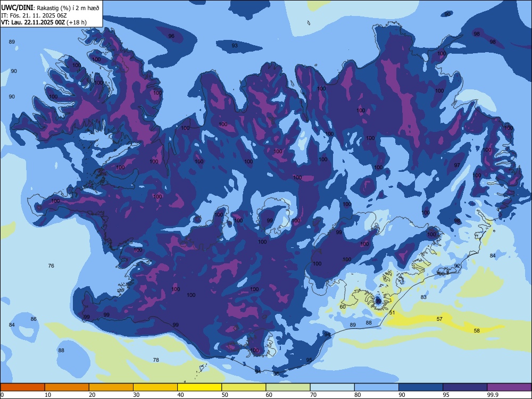Click the '57' humidity value on the map
Screen dimensions: 532x399
click(439, 319)
